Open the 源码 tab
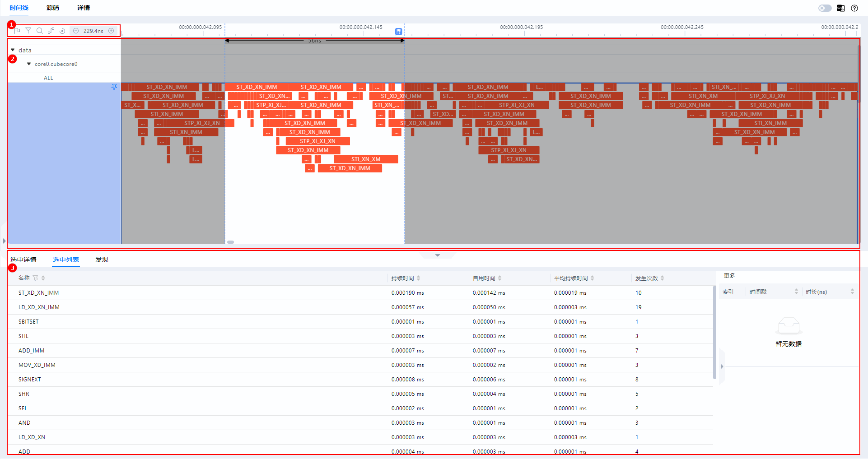868x459 pixels. click(52, 8)
